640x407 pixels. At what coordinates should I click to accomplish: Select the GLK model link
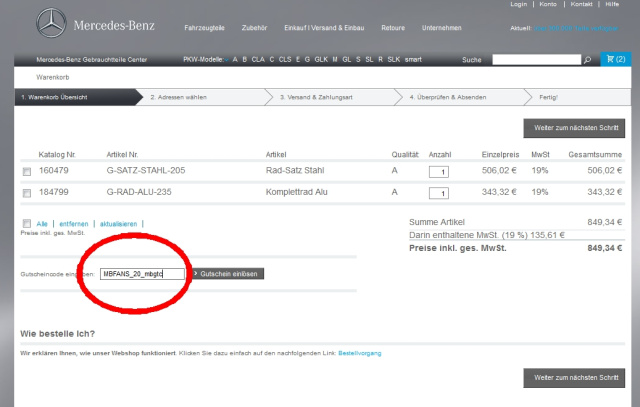(321, 60)
